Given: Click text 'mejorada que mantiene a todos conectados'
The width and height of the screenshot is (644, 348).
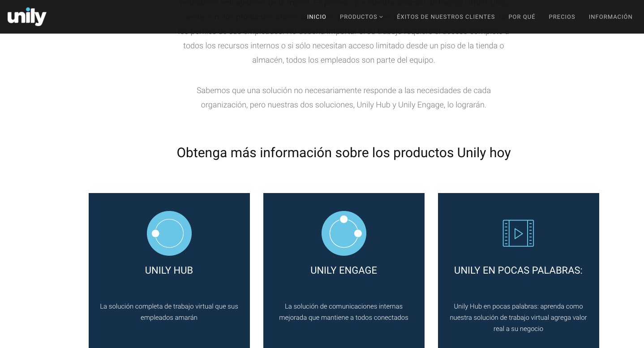Looking at the screenshot, I should [343, 318].
